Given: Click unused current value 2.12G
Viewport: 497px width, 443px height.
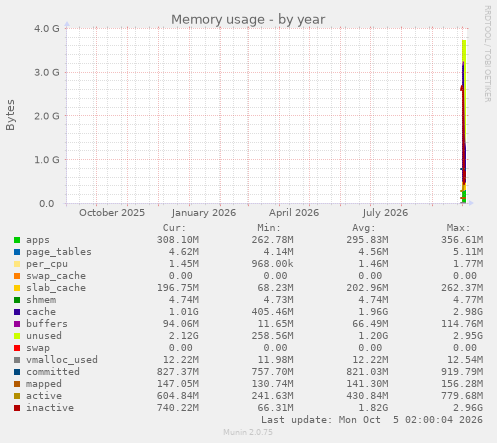Looking at the screenshot, I should pos(183,336).
